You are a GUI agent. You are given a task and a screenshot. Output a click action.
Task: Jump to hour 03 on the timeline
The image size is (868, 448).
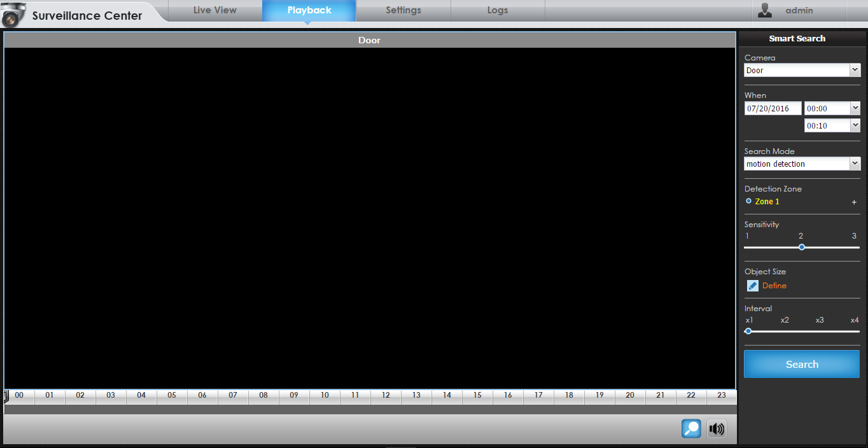pos(111,395)
